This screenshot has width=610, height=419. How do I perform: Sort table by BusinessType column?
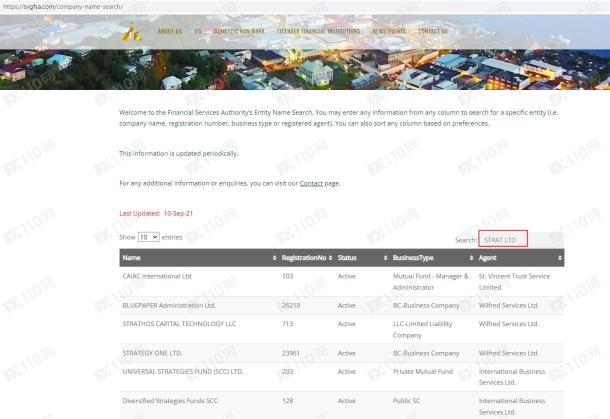[x=432, y=258]
